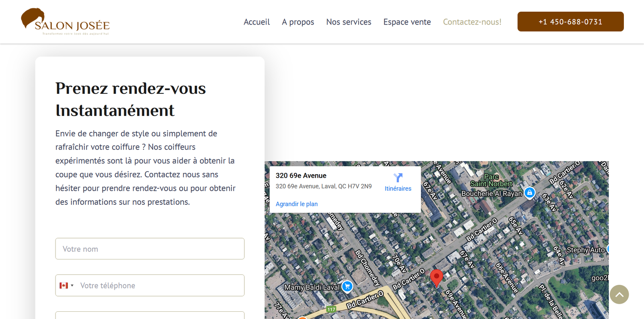Click the Parc Saint-Norbert map label
This screenshot has height=319, width=644.
491,180
